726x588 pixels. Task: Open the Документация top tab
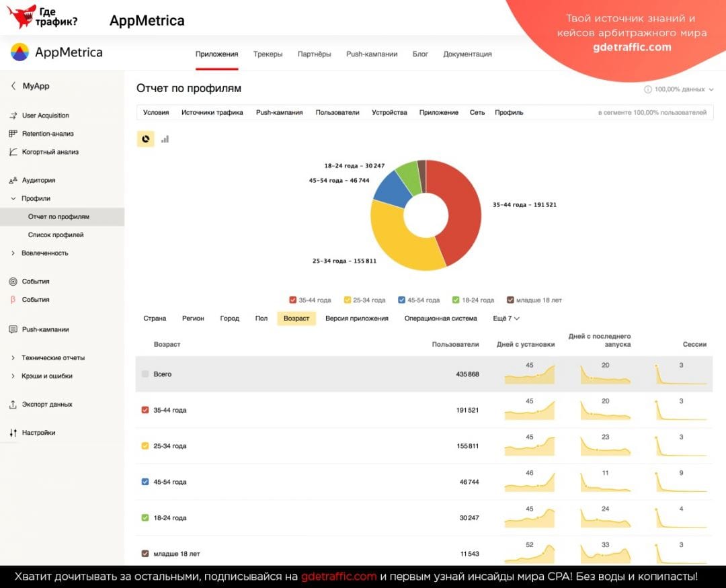coord(467,54)
